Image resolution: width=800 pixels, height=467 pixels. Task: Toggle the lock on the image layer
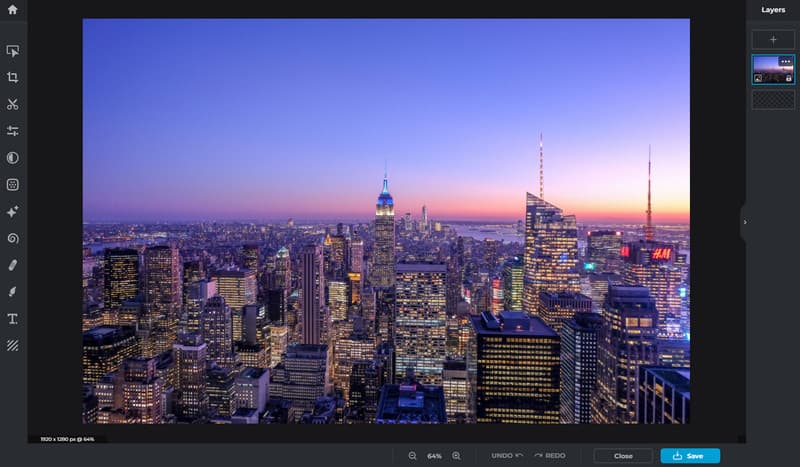point(789,78)
